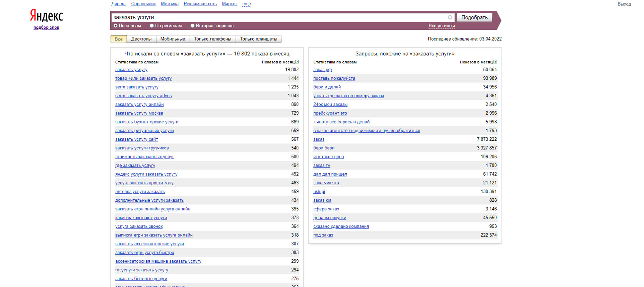Switch to the 'Только телефоны' tab
This screenshot has height=287, width=644.
(212, 39)
